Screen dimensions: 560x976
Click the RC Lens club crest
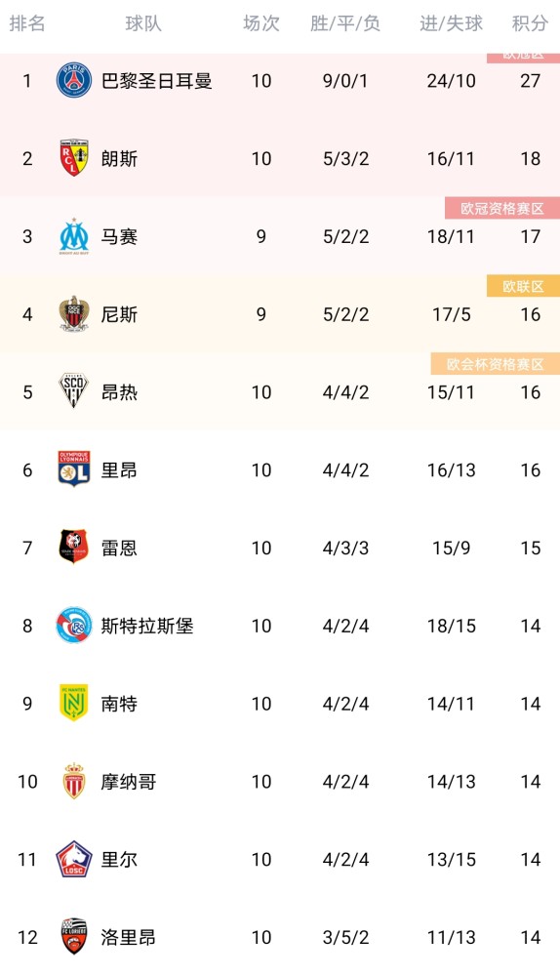74,158
